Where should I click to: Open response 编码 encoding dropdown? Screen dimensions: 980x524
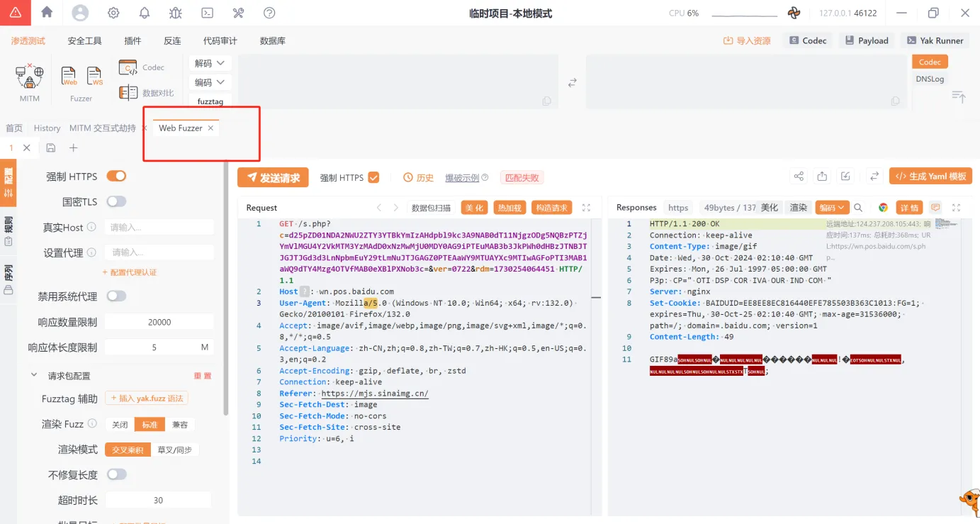(x=832, y=208)
